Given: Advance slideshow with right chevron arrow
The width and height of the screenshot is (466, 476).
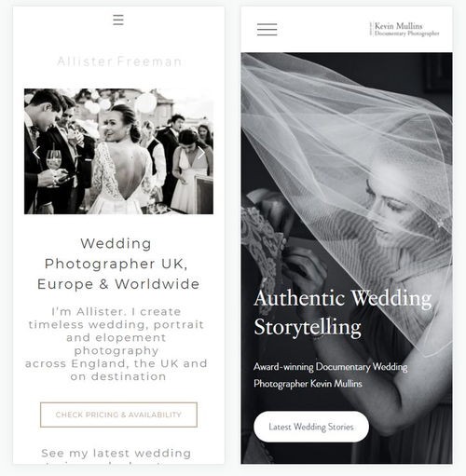Looking at the screenshot, I should [201, 153].
